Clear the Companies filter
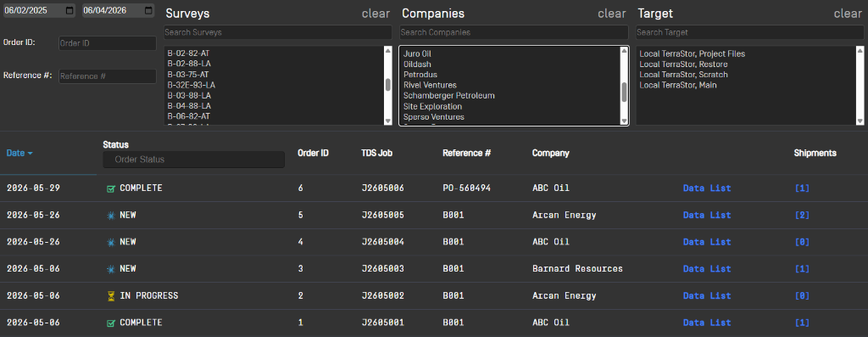This screenshot has width=868, height=337. click(x=612, y=14)
